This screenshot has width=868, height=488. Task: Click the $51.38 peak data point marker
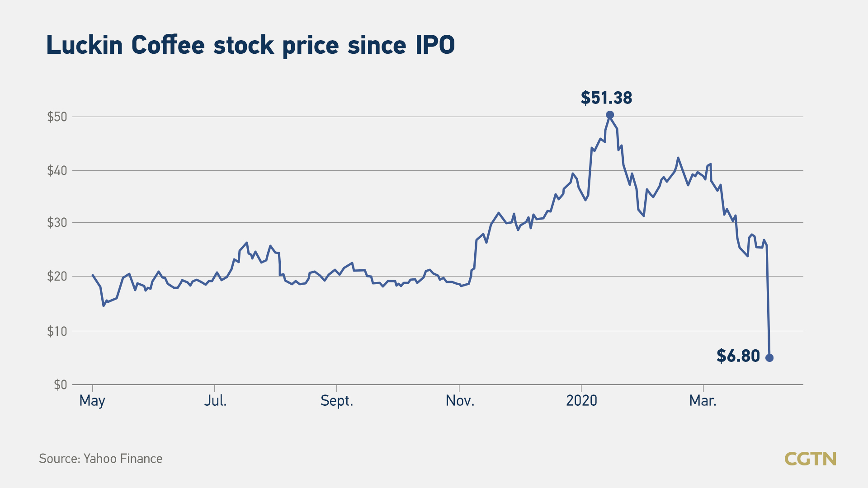click(609, 115)
